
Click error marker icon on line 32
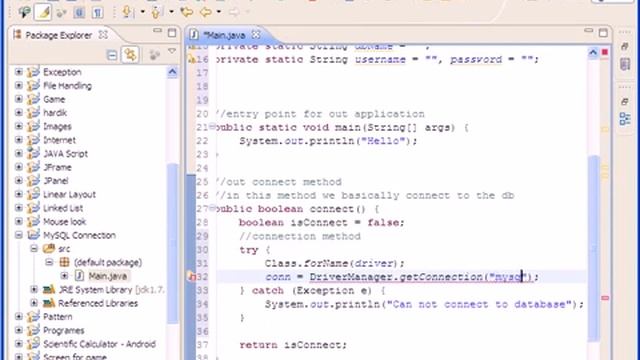coord(191,277)
